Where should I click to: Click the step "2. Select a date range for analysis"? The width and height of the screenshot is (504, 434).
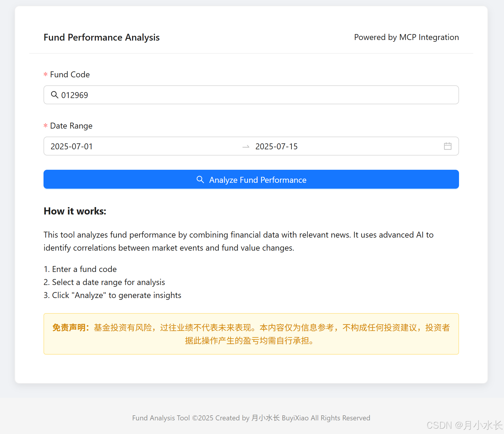point(104,282)
